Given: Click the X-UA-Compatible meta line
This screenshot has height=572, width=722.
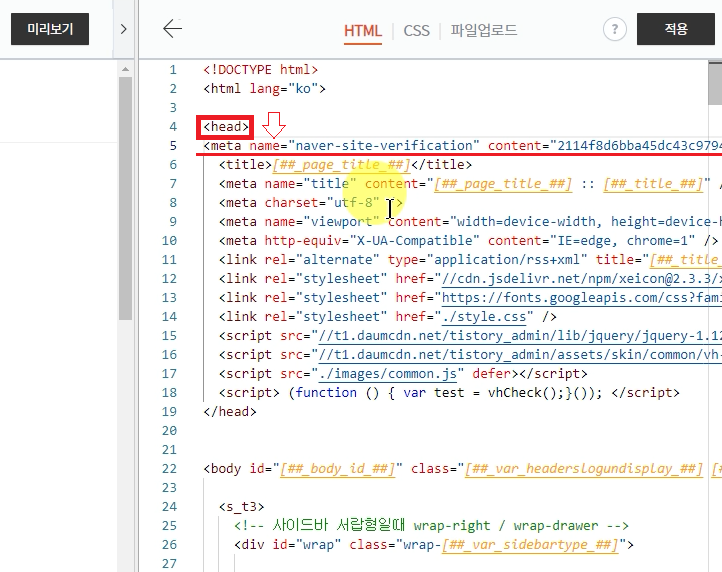Looking at the screenshot, I should (468, 240).
